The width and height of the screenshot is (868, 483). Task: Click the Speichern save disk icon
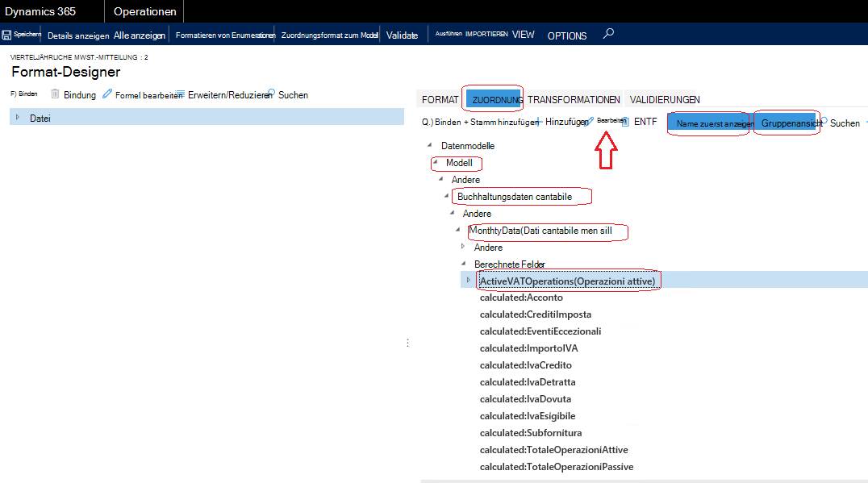click(x=6, y=35)
